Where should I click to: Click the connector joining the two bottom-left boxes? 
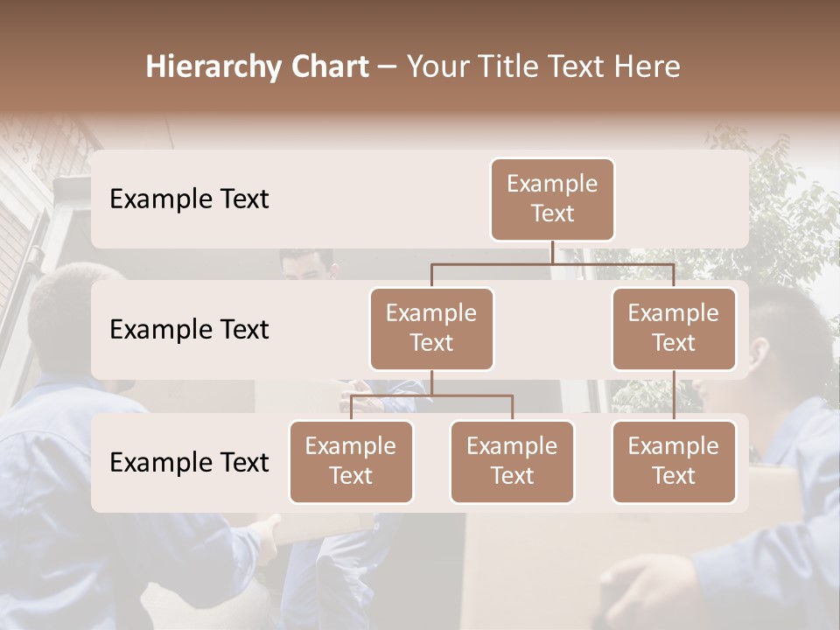(431, 395)
